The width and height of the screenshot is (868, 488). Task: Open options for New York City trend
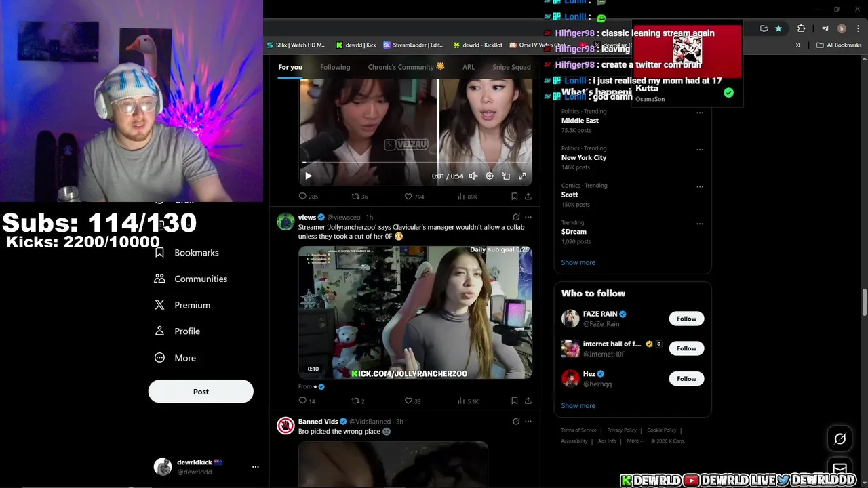[700, 150]
